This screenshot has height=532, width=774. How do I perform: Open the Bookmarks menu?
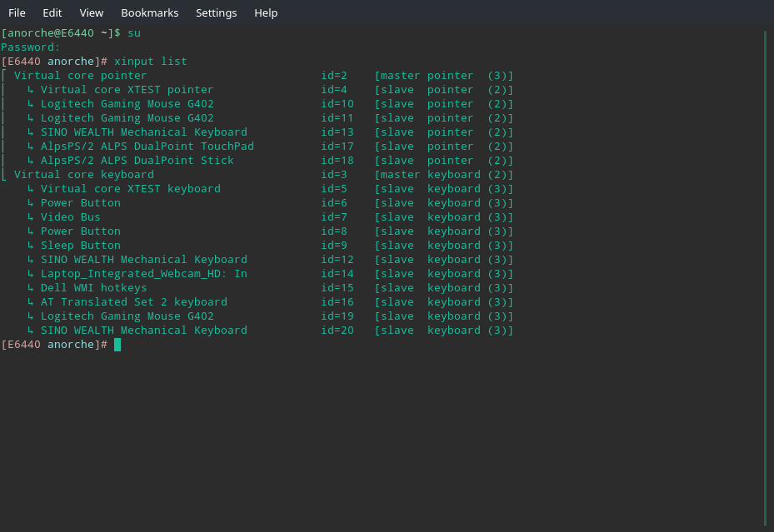(150, 12)
